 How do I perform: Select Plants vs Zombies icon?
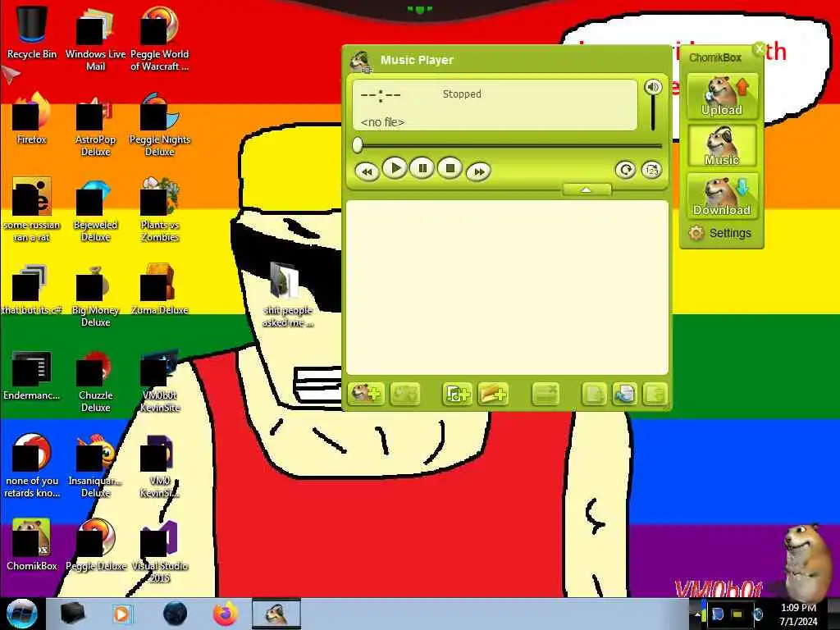[x=160, y=210]
